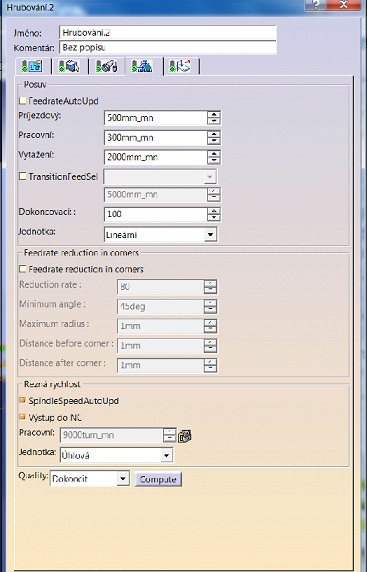Click the Maximum radius 1mm field
The width and height of the screenshot is (367, 572).
pyautogui.click(x=160, y=326)
